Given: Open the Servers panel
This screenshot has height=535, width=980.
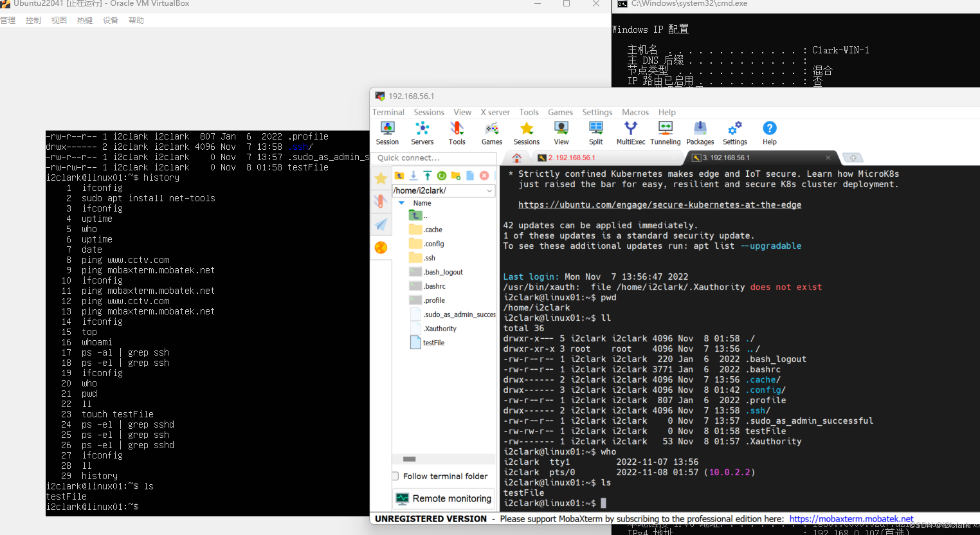Looking at the screenshot, I should (422, 133).
